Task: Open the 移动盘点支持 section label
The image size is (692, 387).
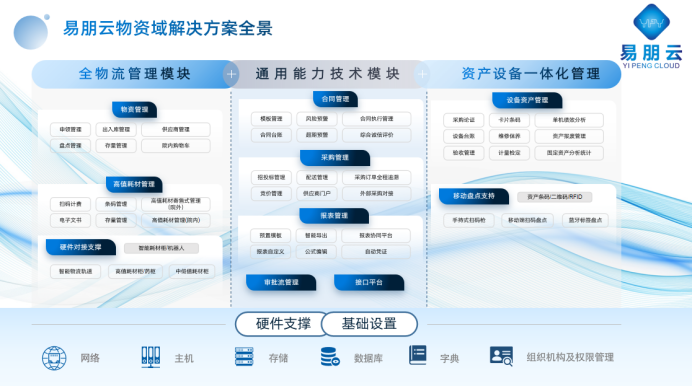Action: [474, 196]
